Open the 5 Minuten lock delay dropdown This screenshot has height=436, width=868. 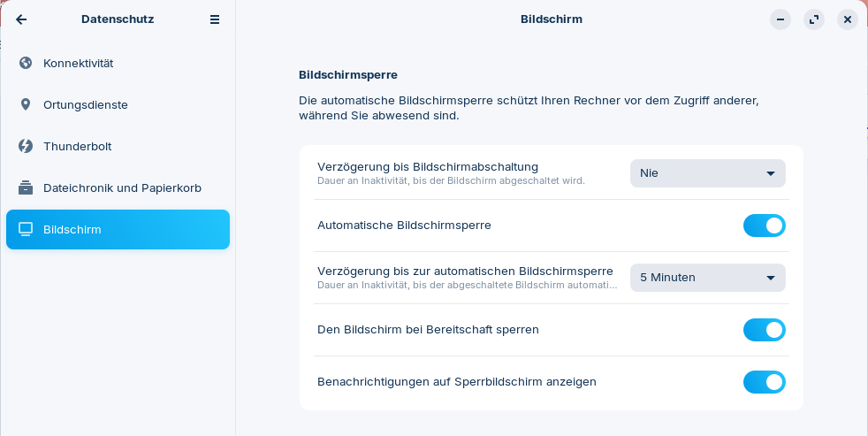pyautogui.click(x=707, y=278)
